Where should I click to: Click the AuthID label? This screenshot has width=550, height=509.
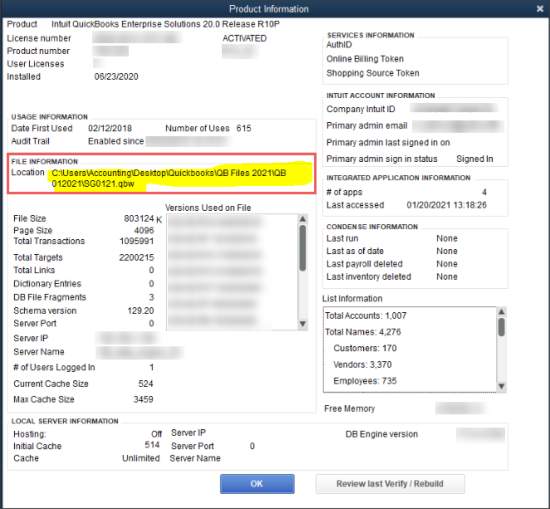tap(339, 45)
